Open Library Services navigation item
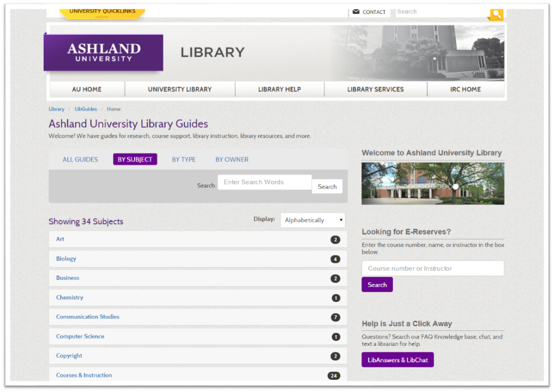The width and height of the screenshot is (554, 392). coord(375,90)
